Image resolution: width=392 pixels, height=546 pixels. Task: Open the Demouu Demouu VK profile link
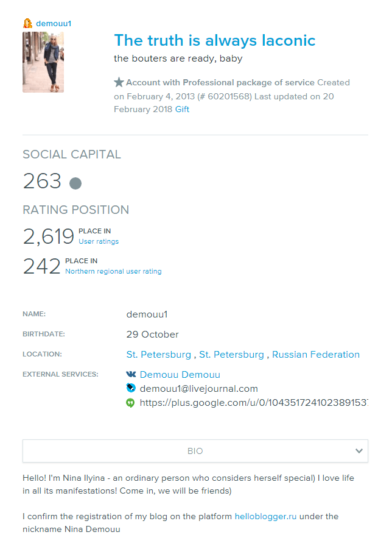coord(180,374)
